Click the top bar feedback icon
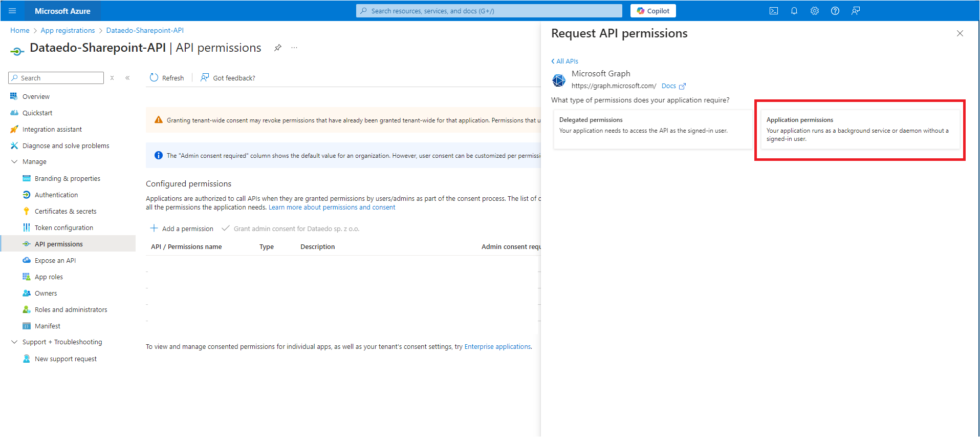Viewport: 980px width, 437px height. click(x=856, y=11)
